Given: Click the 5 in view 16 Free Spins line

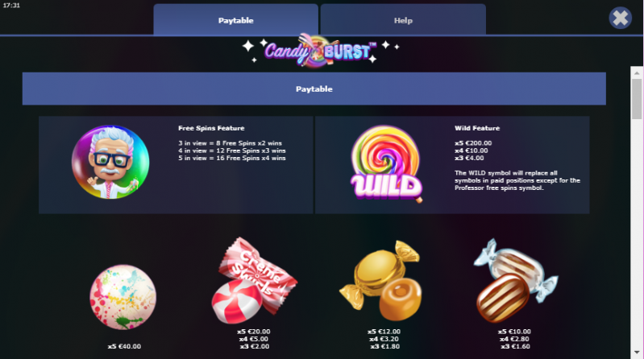Looking at the screenshot, I should (x=231, y=158).
